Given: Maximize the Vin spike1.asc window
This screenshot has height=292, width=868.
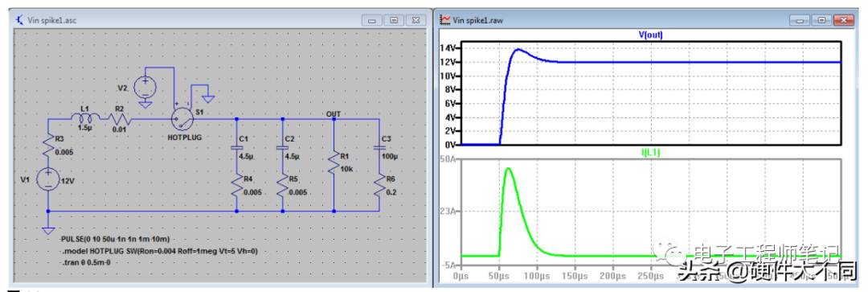Looking at the screenshot, I should click(394, 20).
